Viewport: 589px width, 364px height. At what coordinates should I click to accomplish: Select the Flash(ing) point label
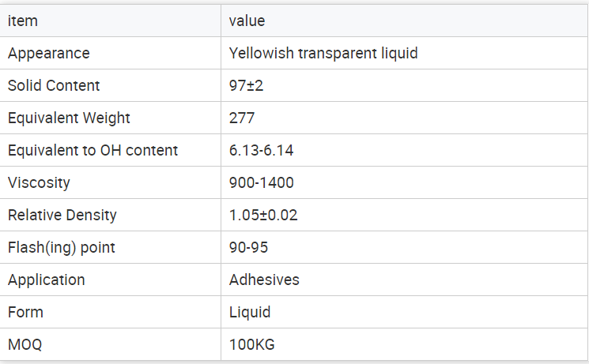(x=61, y=248)
